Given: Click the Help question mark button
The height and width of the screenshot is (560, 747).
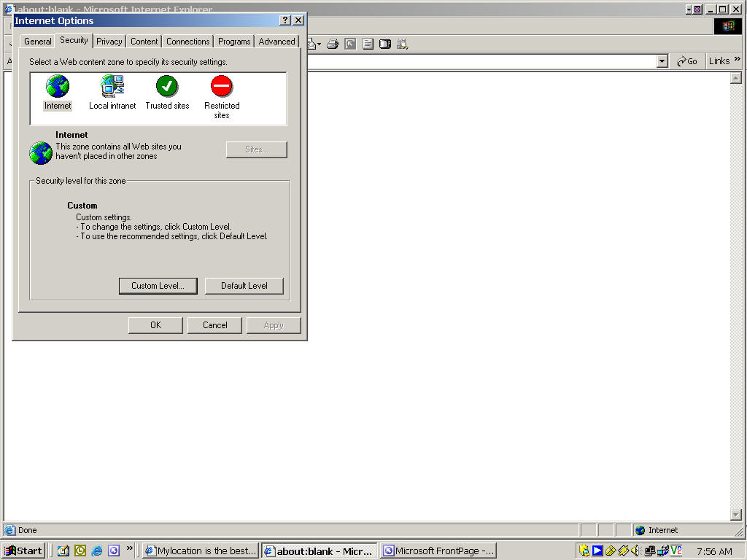Looking at the screenshot, I should (285, 20).
